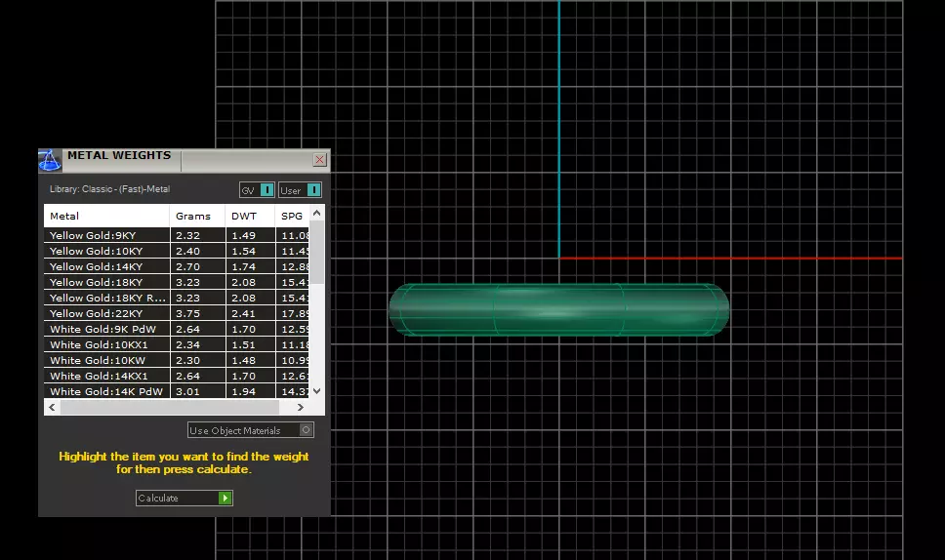Select the Yellow Gold:14KY row
This screenshot has height=560, width=945.
coord(176,266)
